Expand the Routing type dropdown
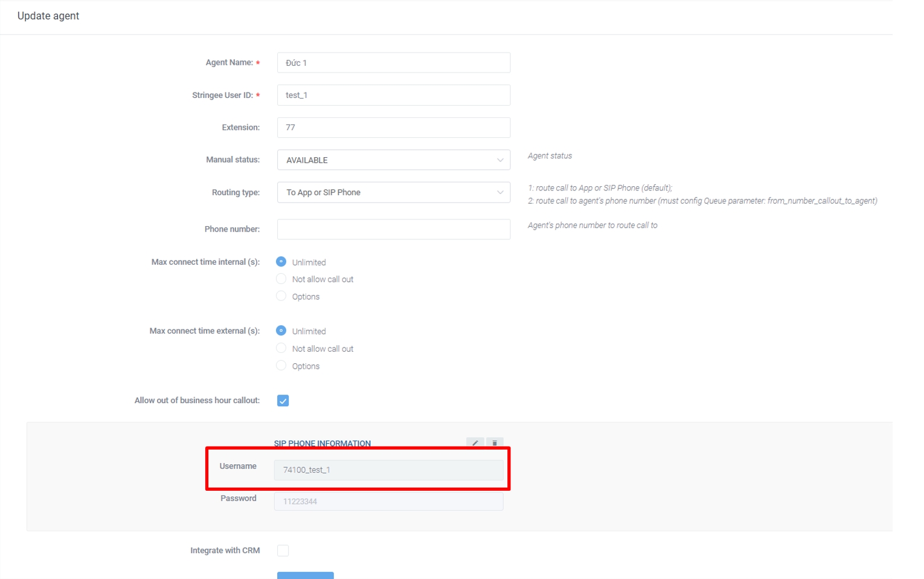 [x=393, y=192]
